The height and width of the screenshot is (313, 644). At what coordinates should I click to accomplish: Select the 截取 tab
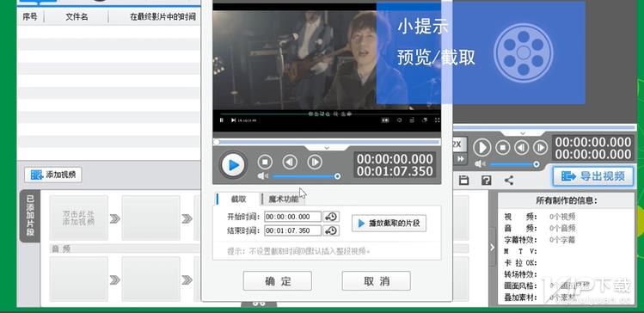point(238,199)
